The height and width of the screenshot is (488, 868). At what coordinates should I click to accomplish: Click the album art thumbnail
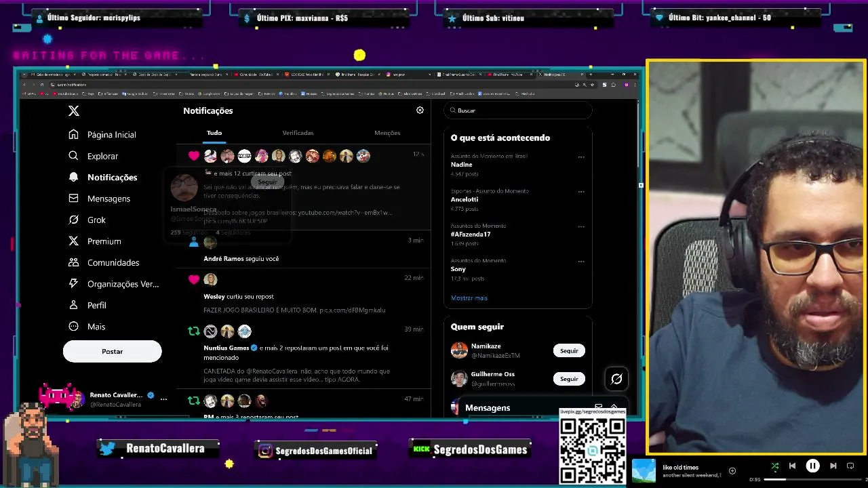coord(644,471)
